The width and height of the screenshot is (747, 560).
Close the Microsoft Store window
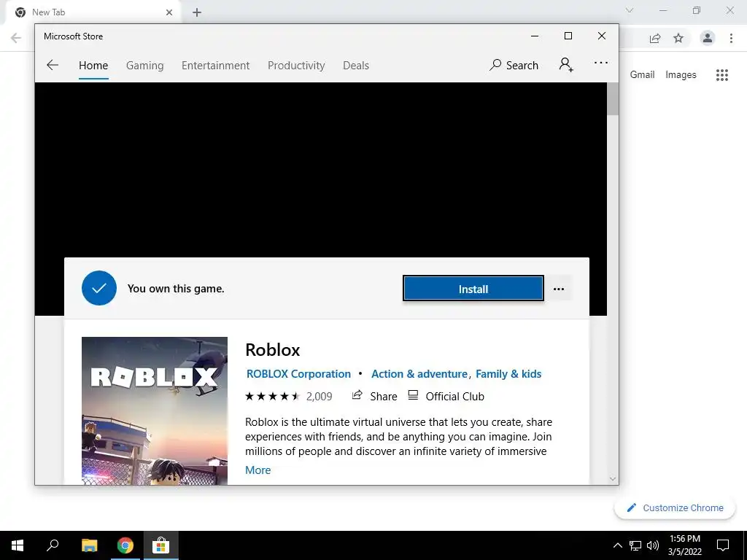click(602, 36)
